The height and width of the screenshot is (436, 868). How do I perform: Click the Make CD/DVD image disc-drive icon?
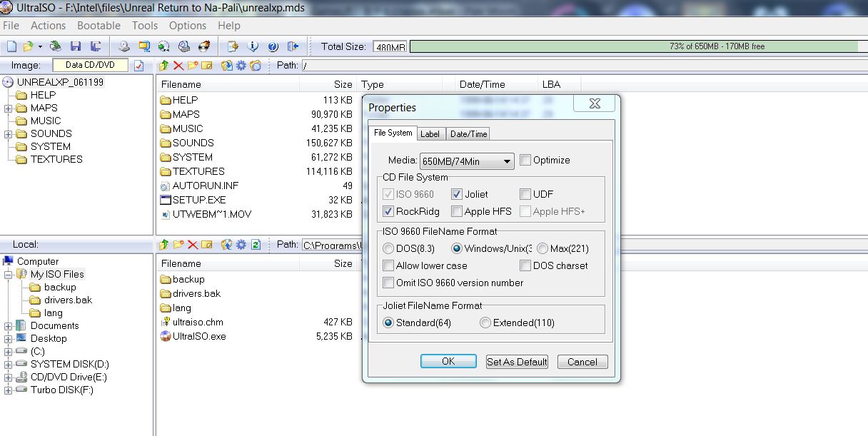[x=124, y=46]
